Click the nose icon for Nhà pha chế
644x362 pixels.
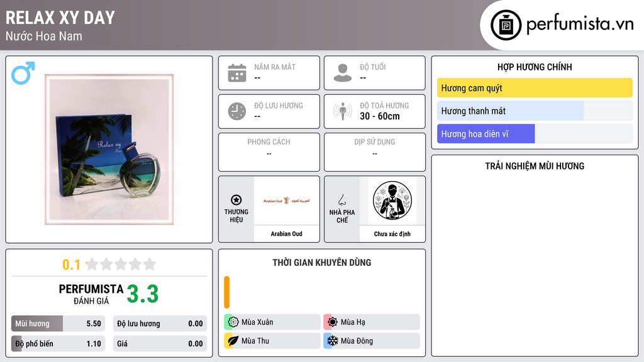[x=341, y=200]
